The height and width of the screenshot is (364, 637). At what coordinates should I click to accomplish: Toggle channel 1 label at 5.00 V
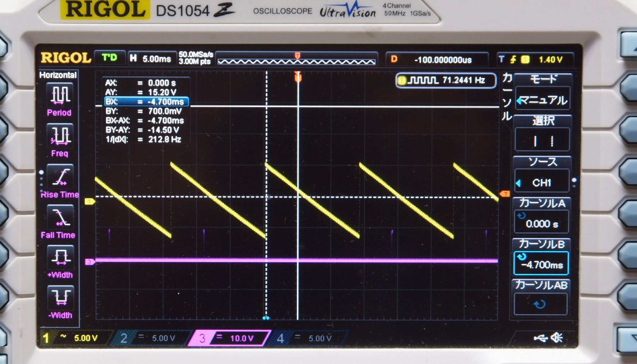[75, 338]
